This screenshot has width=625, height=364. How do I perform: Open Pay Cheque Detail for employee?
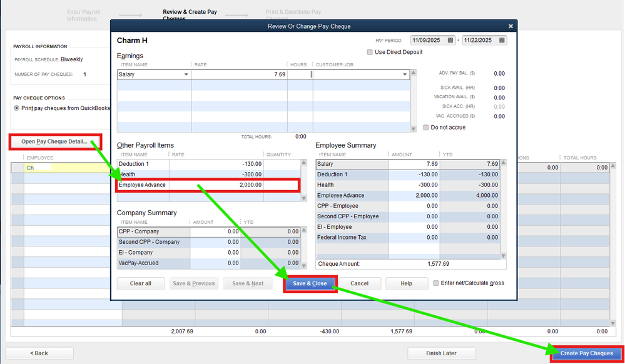tap(54, 141)
